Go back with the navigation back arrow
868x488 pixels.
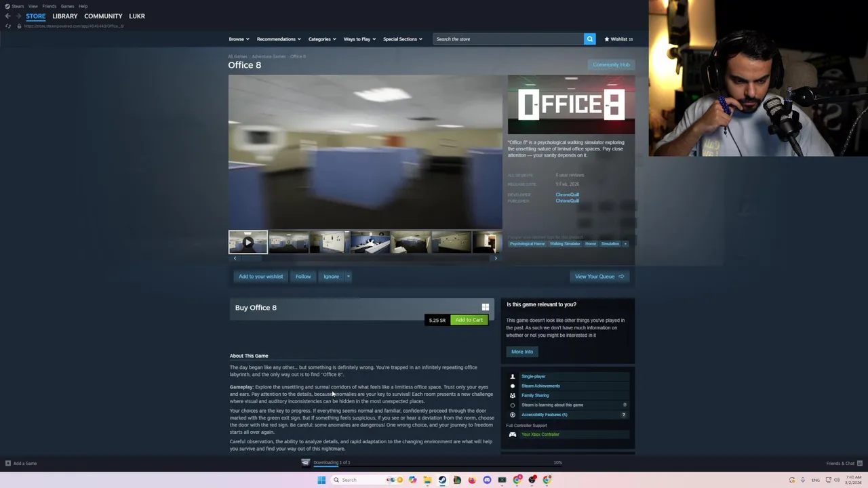(7, 16)
